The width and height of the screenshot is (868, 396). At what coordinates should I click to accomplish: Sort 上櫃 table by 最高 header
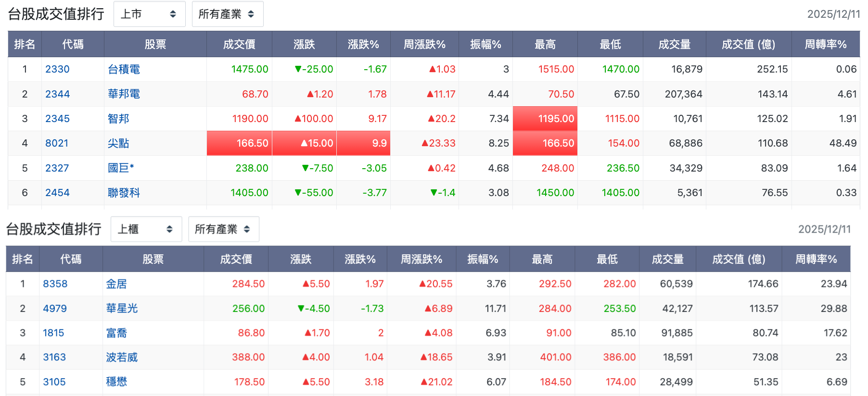coord(542,260)
